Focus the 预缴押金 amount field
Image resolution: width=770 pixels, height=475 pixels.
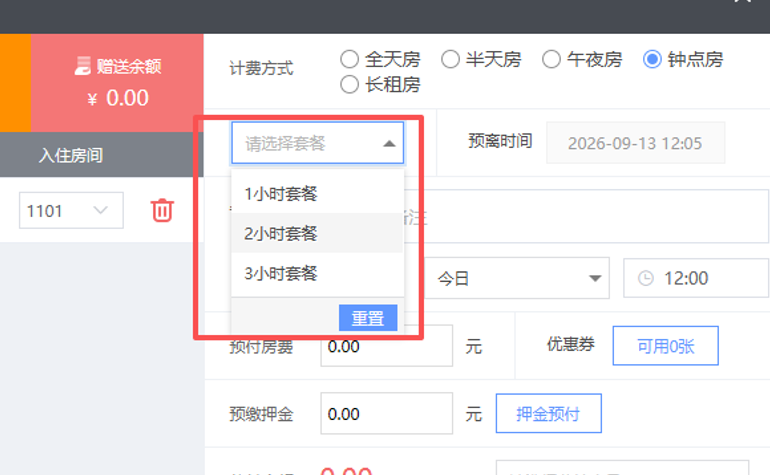pyautogui.click(x=386, y=414)
